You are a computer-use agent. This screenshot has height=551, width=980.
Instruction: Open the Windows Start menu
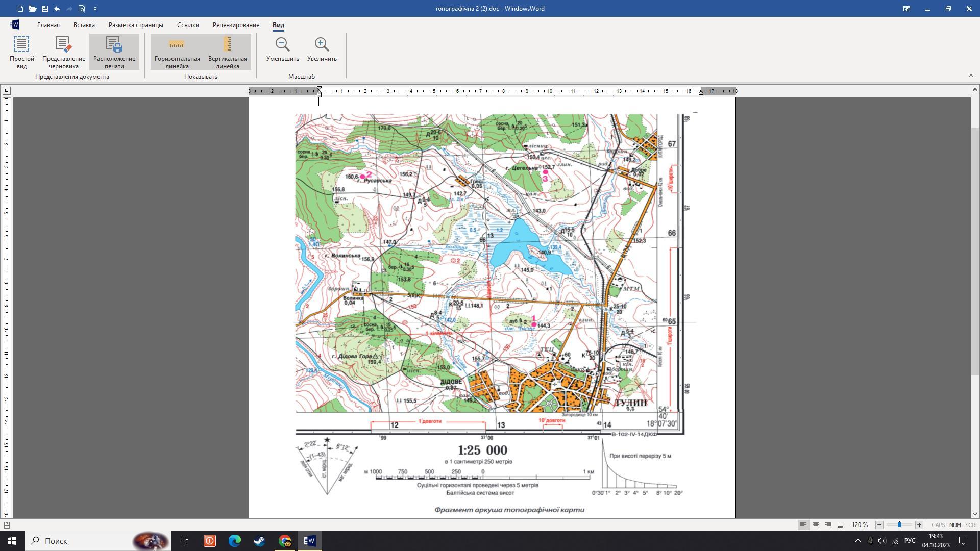point(12,541)
